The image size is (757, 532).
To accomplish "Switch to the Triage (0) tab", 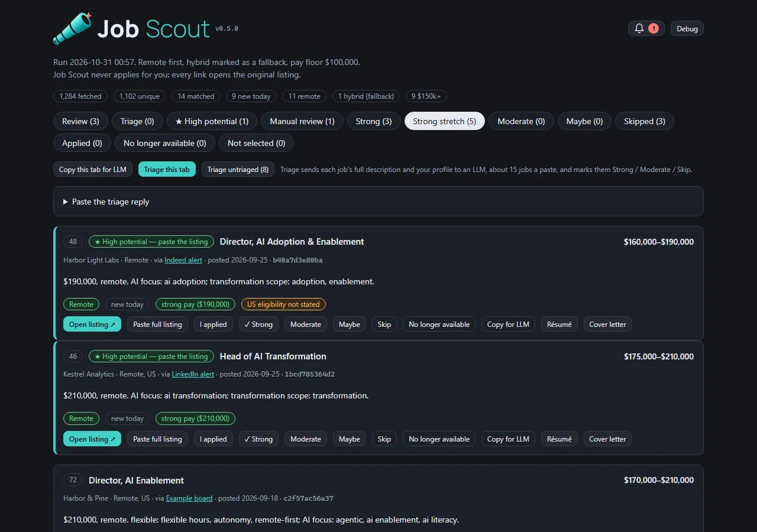I will 137,121.
